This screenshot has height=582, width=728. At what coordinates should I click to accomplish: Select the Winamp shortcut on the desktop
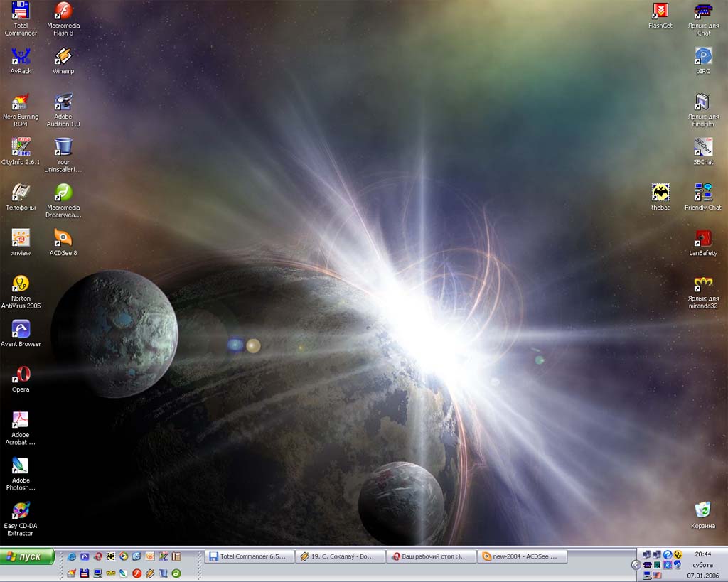63,60
